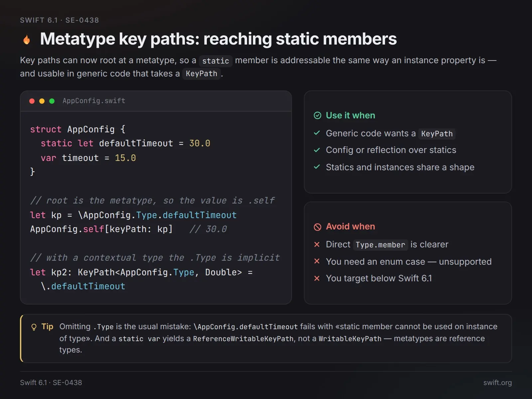Click the struct AppConfig { code line

(x=78, y=129)
